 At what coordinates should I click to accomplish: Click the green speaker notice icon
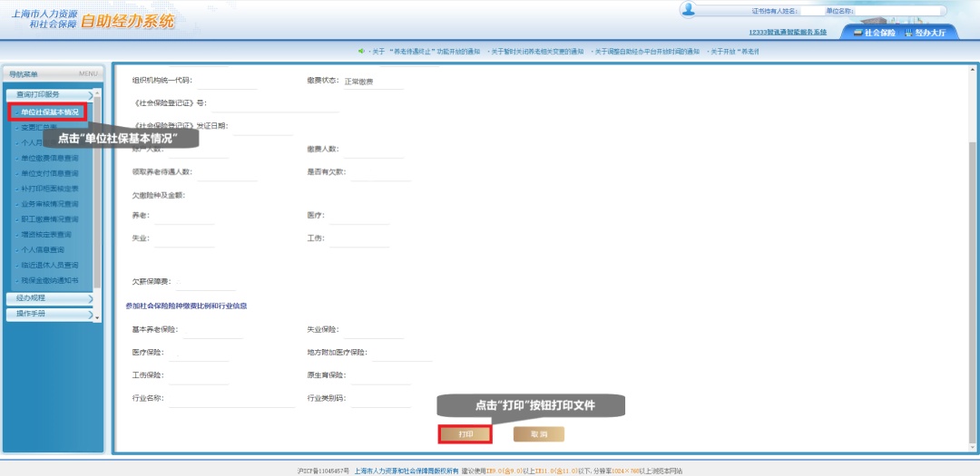coord(361,51)
